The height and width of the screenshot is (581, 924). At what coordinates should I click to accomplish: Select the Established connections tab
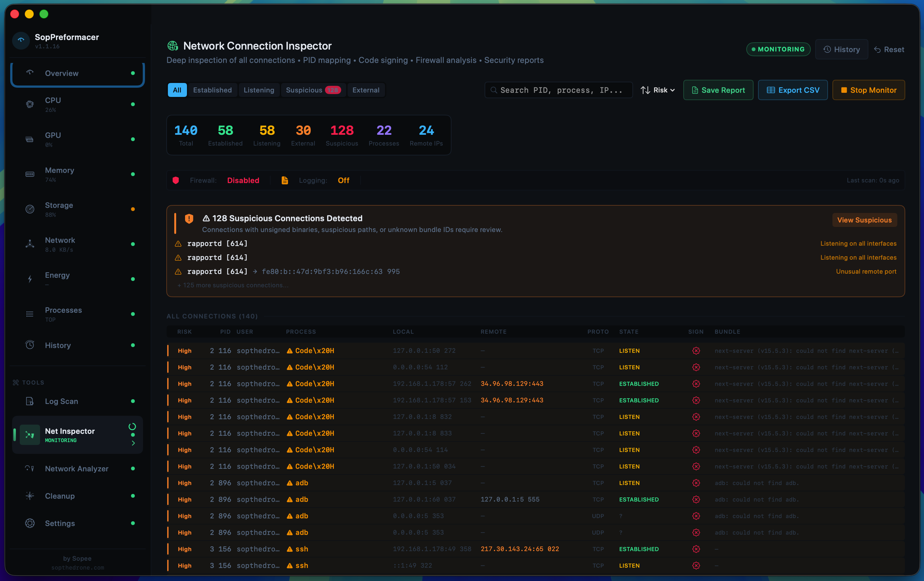click(x=213, y=90)
